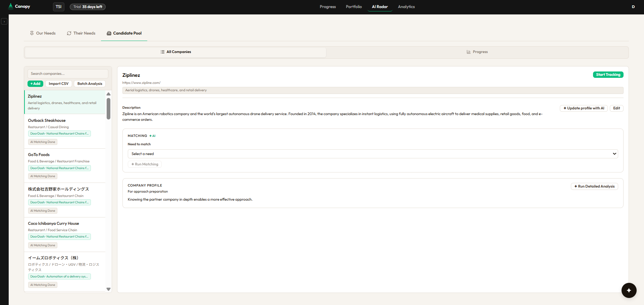Screen dimensions: 644x305
Task: Open the AI assistant sparkle button
Action: [x=629, y=290]
